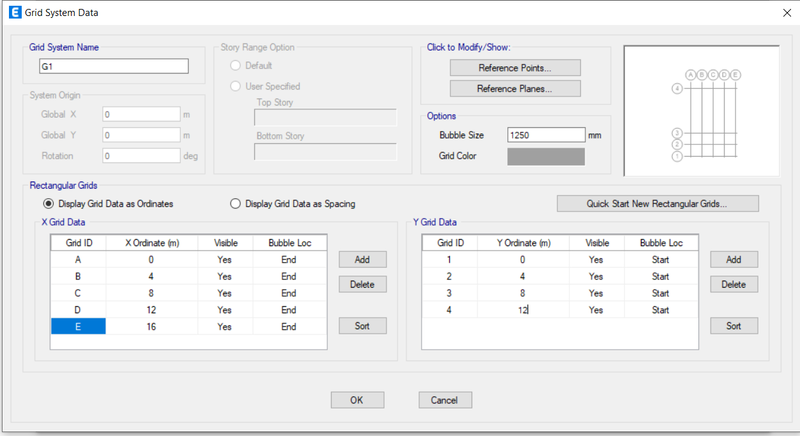Toggle Visible cell for X grid C
This screenshot has height=436, width=800.
tap(224, 293)
